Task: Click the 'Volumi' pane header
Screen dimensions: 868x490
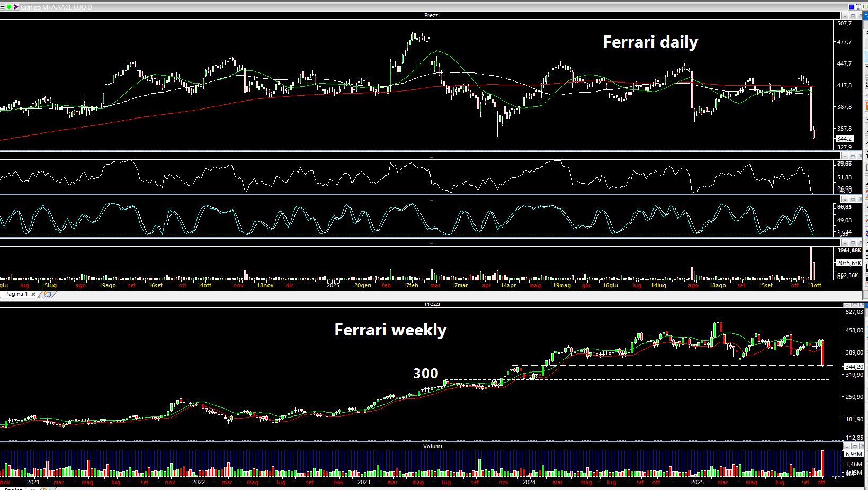Action: [x=432, y=446]
